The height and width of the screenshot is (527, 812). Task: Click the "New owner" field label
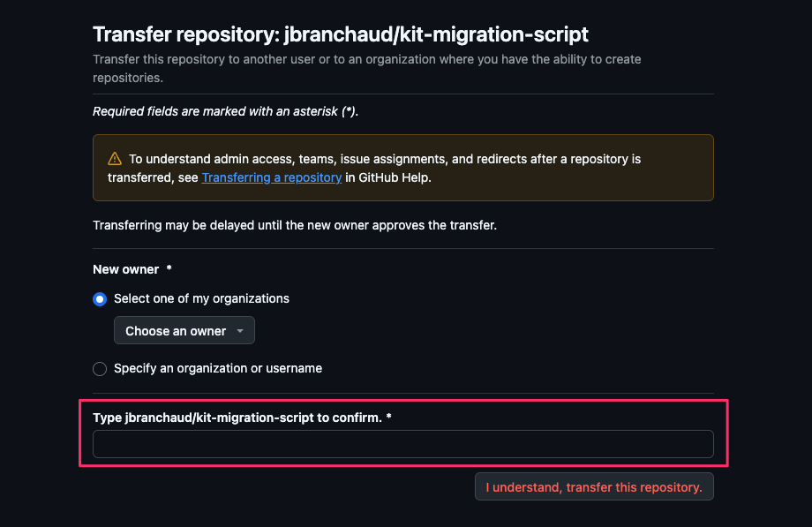(x=126, y=269)
